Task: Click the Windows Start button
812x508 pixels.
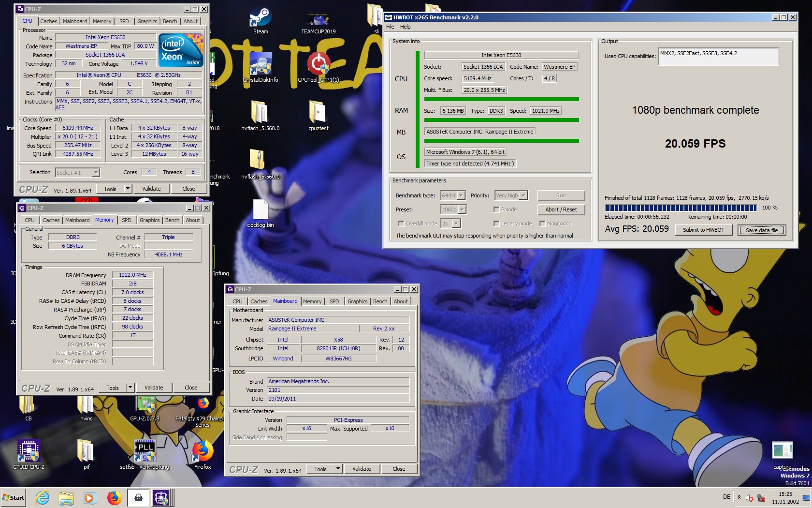Action: pyautogui.click(x=13, y=498)
